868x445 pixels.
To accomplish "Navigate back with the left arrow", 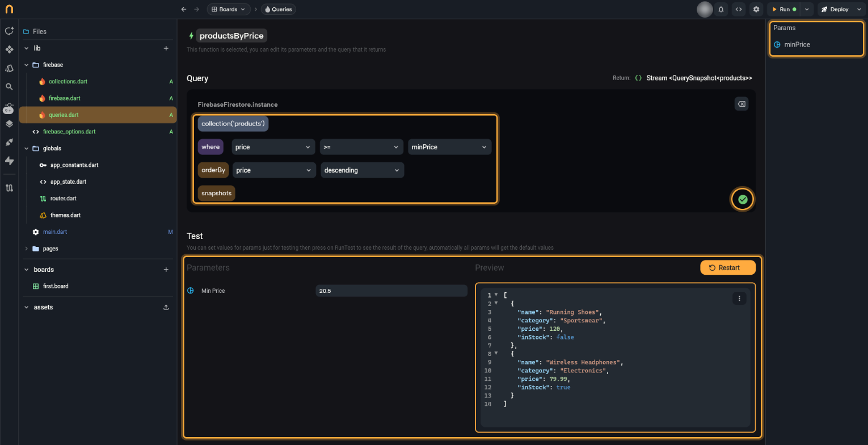I will click(183, 9).
